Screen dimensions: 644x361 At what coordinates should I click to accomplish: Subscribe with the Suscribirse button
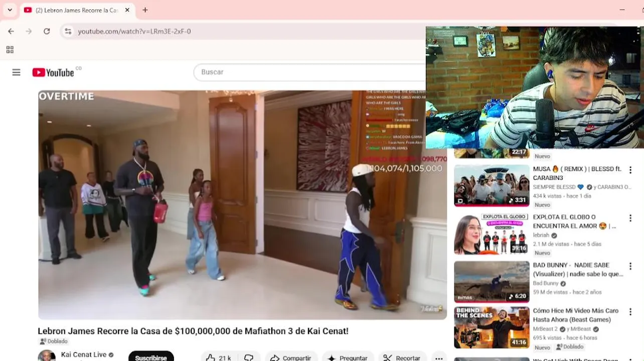point(151,357)
